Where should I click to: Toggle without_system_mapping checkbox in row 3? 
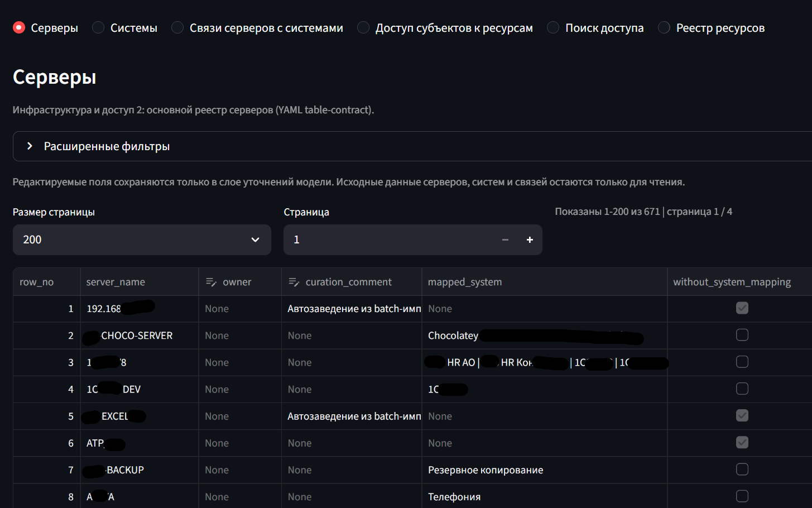742,362
